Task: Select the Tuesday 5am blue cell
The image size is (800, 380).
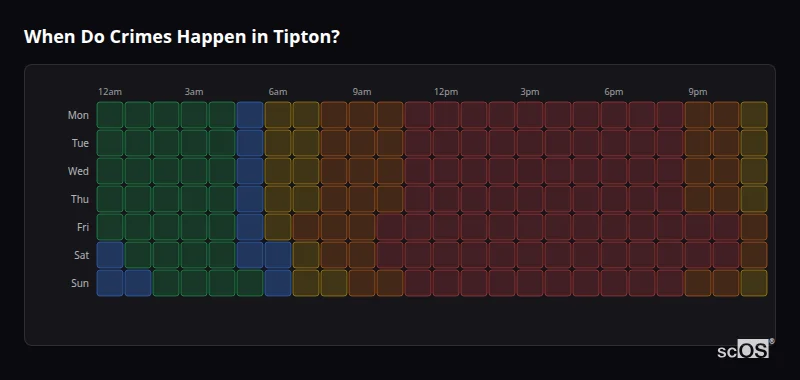Action: [x=250, y=143]
